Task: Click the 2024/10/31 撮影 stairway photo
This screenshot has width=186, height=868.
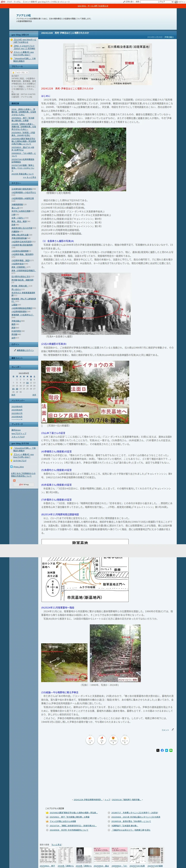Action: click(x=115, y=653)
